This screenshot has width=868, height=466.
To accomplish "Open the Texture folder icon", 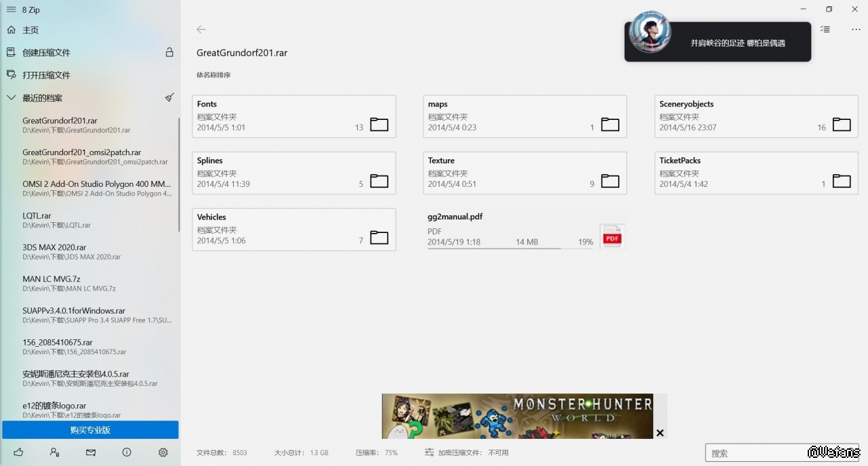I will (610, 181).
